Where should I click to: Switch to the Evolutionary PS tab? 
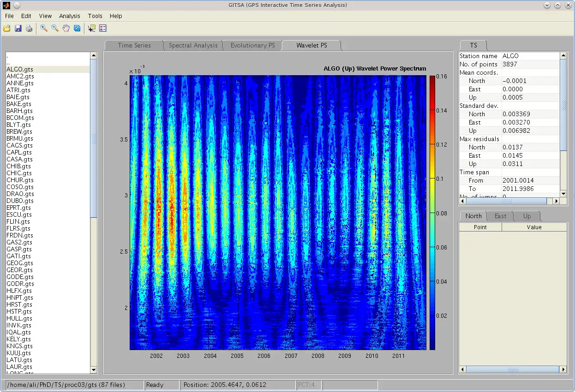[x=252, y=45]
